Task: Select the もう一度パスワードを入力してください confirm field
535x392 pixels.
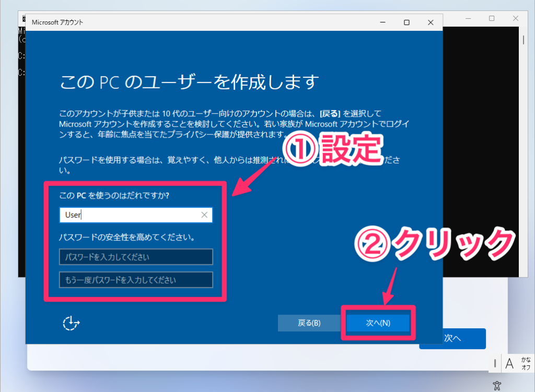Action: [136, 280]
